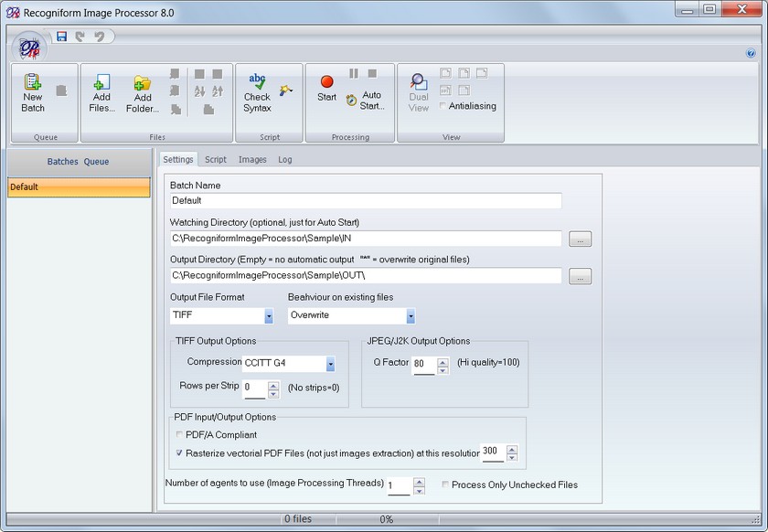Click Add Files to the batch

tap(101, 93)
